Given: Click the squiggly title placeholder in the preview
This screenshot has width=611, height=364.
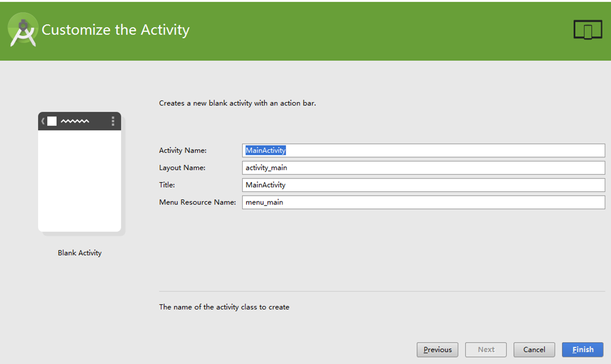Looking at the screenshot, I should (x=75, y=122).
